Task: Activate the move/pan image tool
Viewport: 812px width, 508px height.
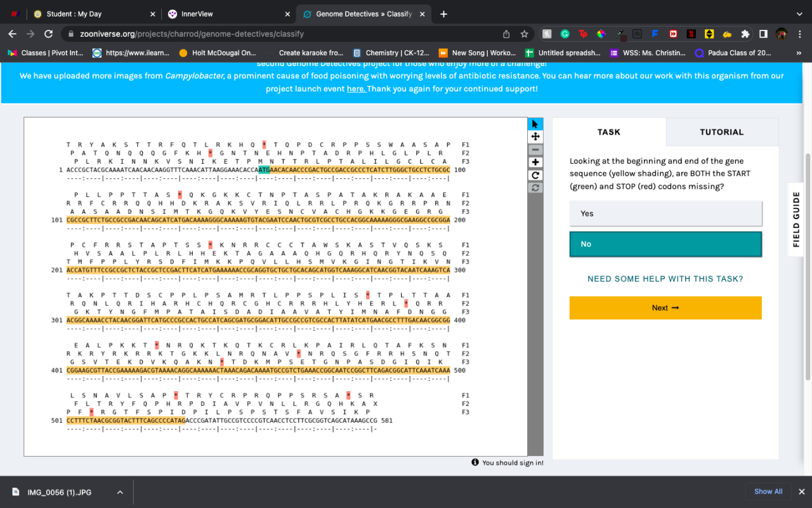Action: tap(535, 137)
